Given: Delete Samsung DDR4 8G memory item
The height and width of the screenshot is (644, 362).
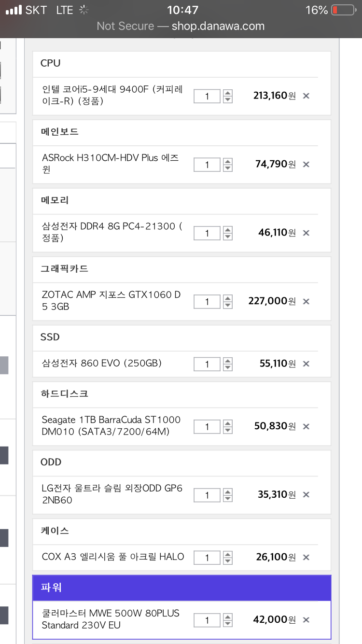Looking at the screenshot, I should click(306, 233).
